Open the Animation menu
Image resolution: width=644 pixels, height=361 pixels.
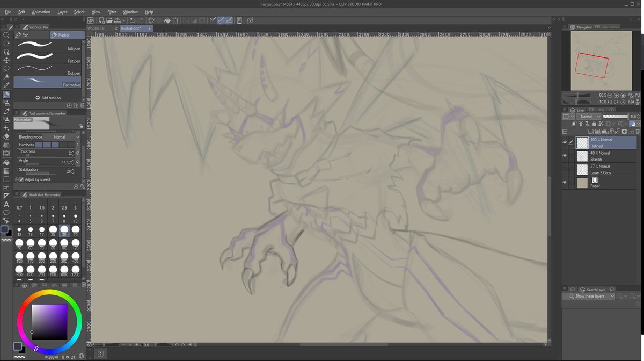coord(41,12)
